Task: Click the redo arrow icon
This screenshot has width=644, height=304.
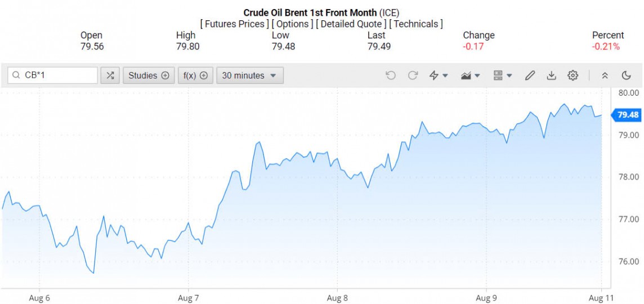Action: (413, 75)
